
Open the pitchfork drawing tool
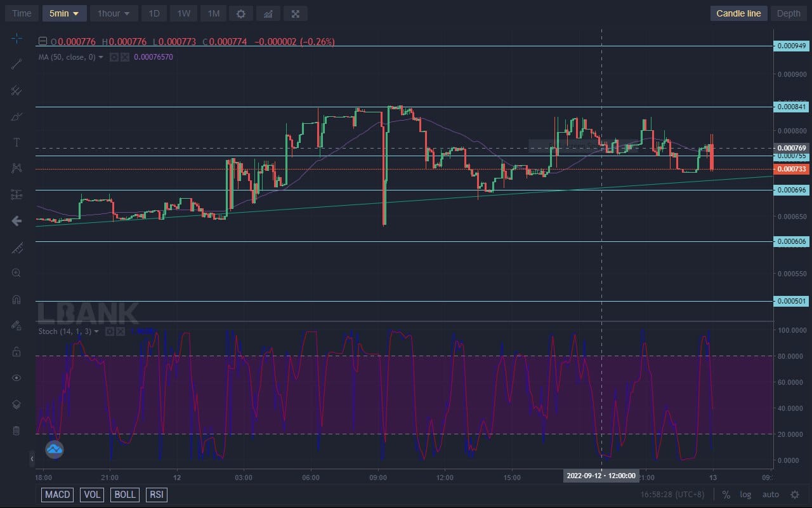16,90
